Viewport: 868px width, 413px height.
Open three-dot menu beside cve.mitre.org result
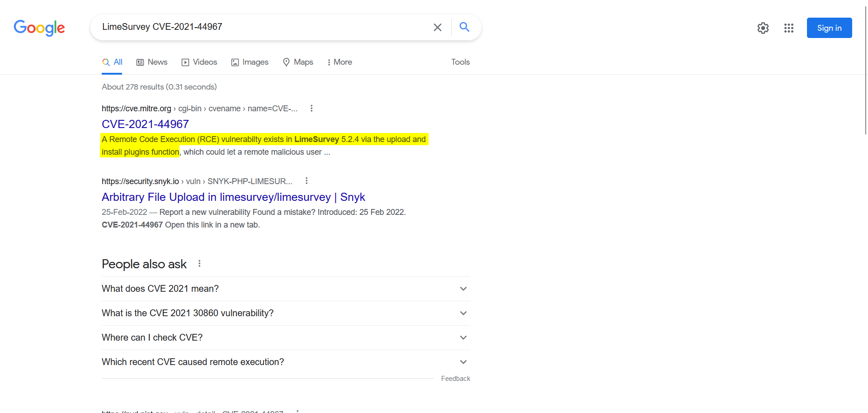click(x=311, y=109)
